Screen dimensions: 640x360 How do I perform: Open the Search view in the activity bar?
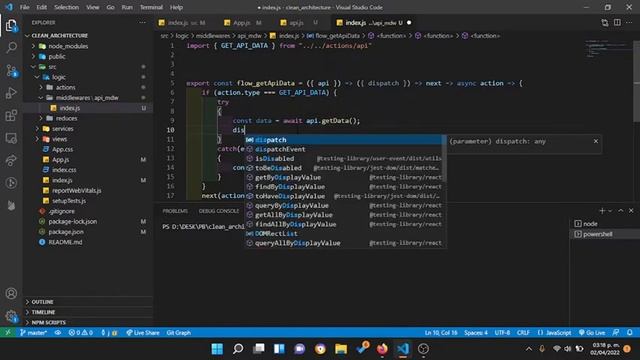point(11,48)
